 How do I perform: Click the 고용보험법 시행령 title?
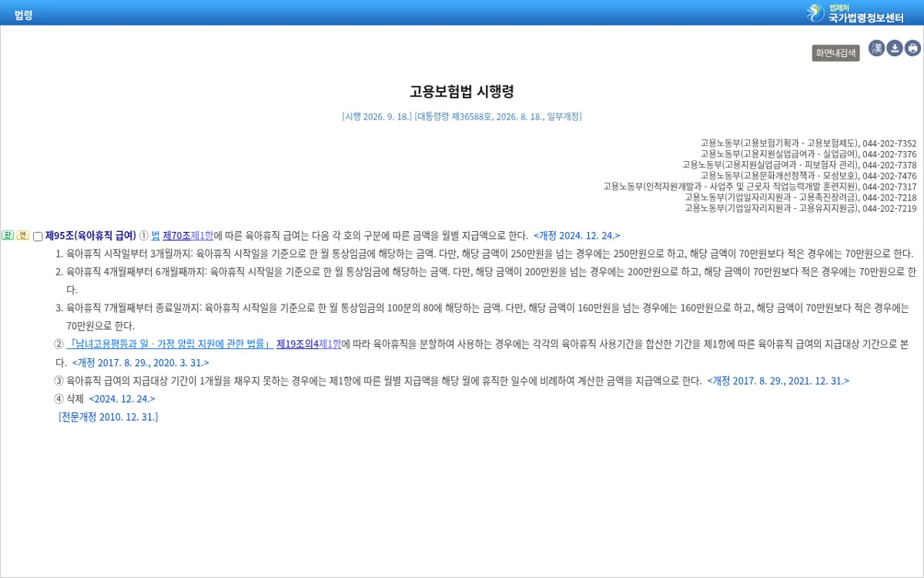(462, 91)
